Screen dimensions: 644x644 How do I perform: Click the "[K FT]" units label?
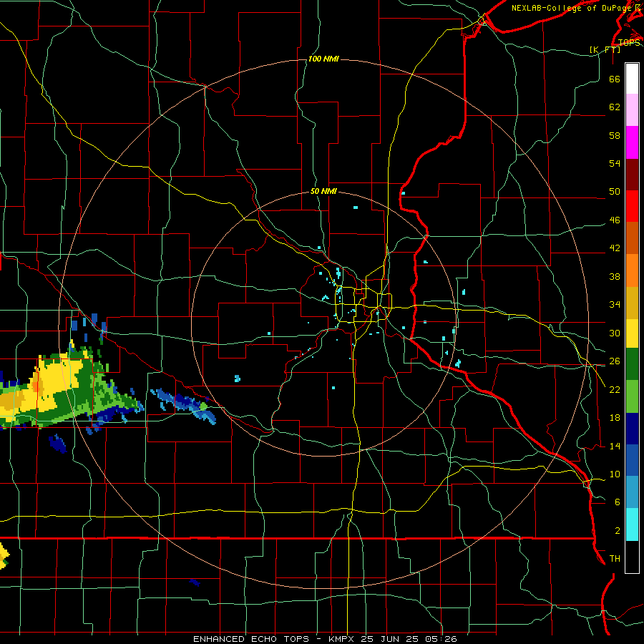pyautogui.click(x=605, y=50)
